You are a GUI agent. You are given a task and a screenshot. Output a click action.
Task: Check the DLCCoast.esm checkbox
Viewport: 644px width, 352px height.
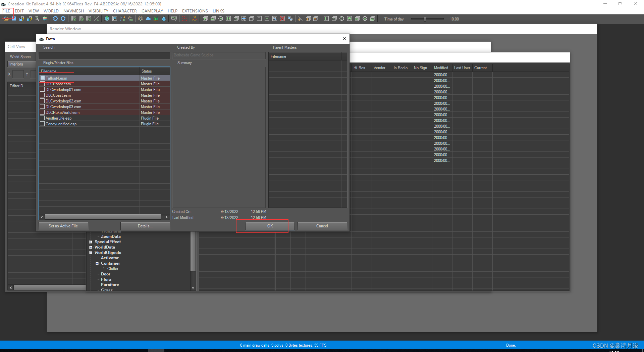[42, 95]
